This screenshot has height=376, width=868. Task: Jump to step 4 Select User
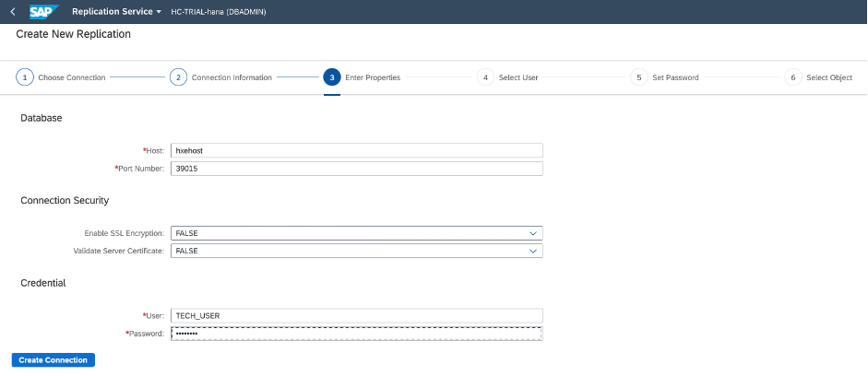coord(507,77)
